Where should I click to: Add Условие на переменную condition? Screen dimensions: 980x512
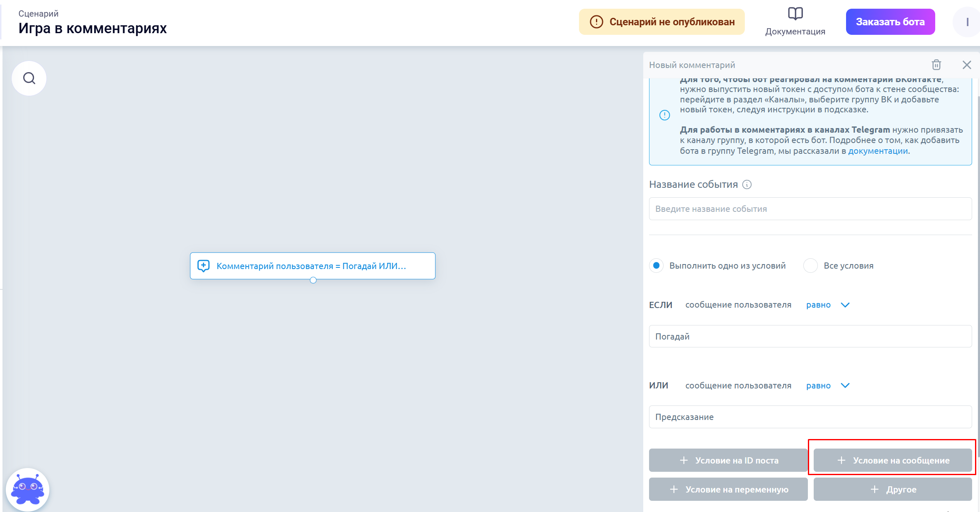point(728,489)
